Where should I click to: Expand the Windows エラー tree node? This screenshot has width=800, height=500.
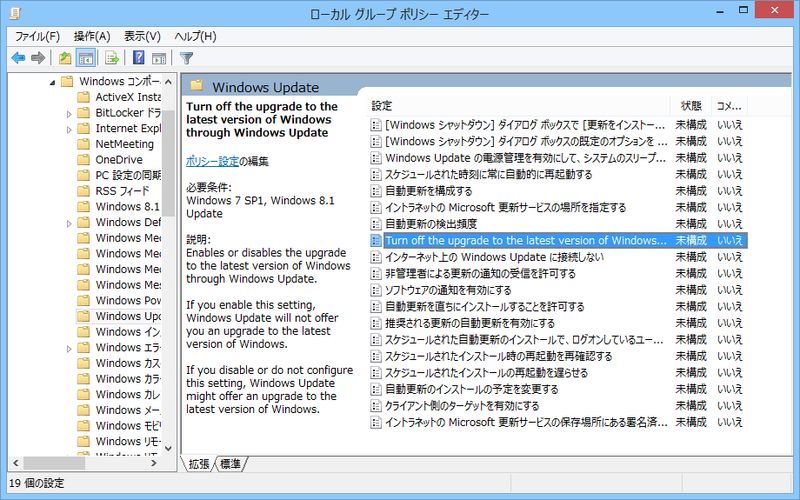(69, 349)
